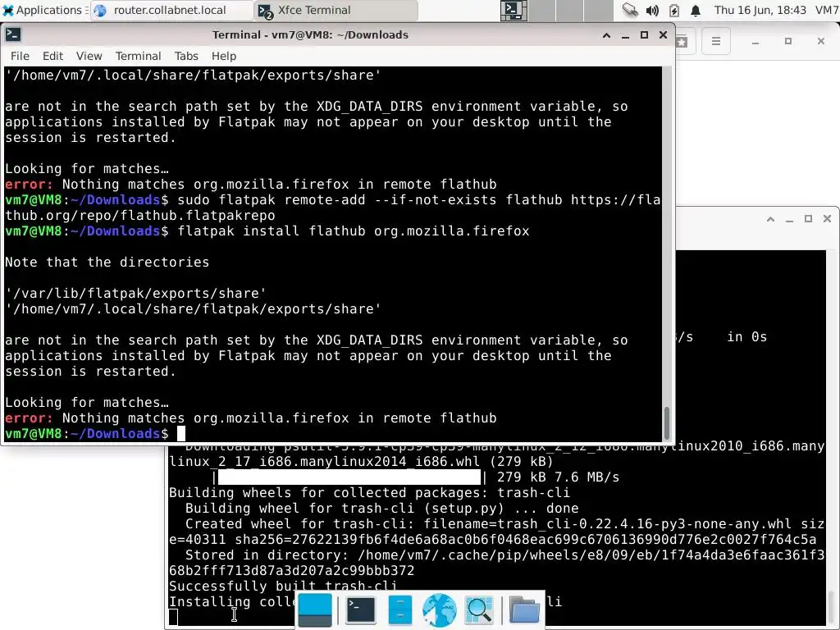This screenshot has width=840, height=630.
Task: Maximize the background terminal window
Action: (808, 218)
